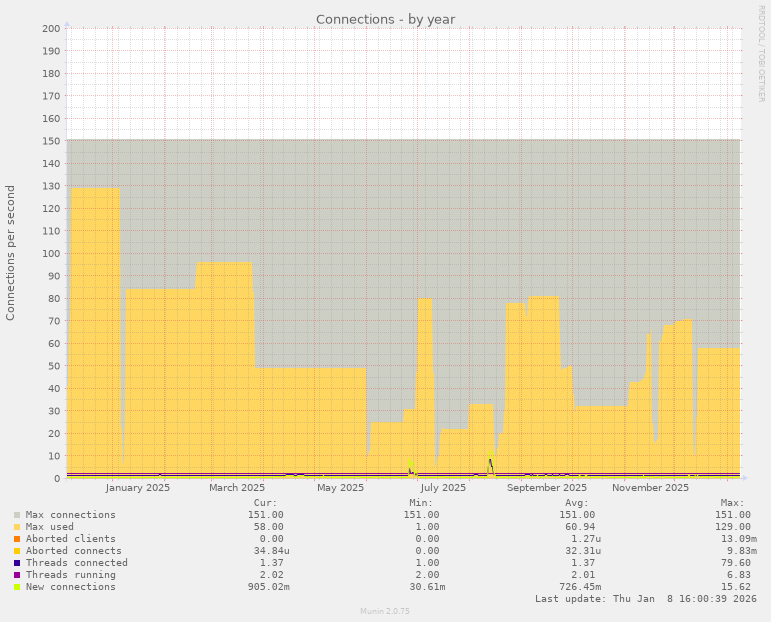Click the 'Connections per second' y-axis title

pyautogui.click(x=11, y=253)
